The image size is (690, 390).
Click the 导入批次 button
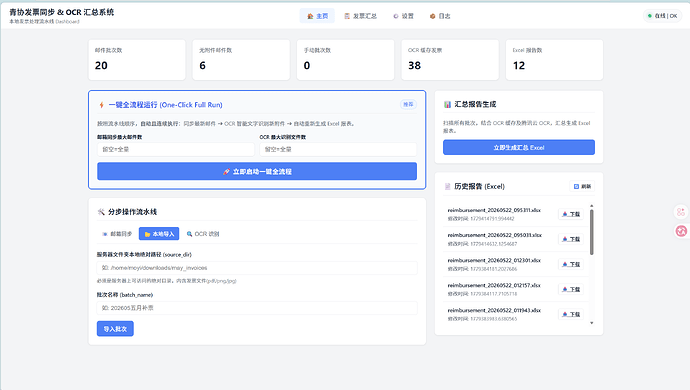pyautogui.click(x=115, y=329)
